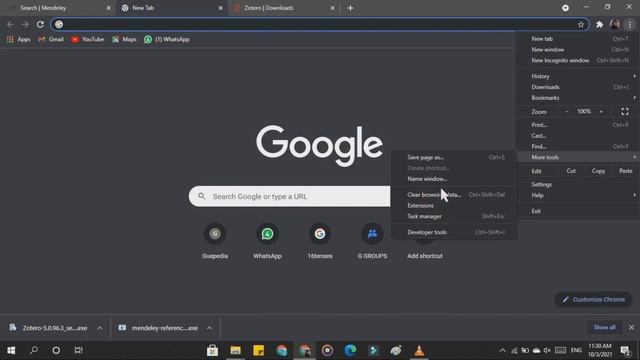The width and height of the screenshot is (640, 360).
Task: Click More tools menu entry
Action: coord(578,157)
